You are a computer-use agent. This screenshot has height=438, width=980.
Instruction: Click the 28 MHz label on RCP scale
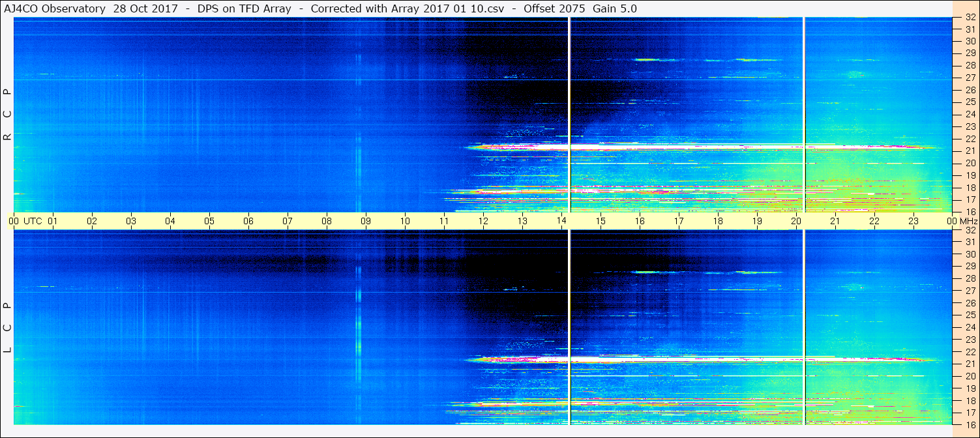click(x=970, y=65)
